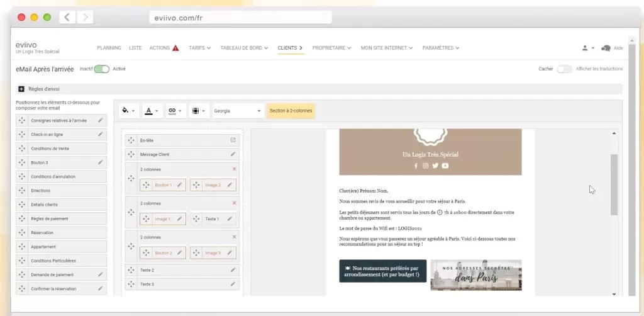Edit the Texte 3 block

click(x=233, y=284)
